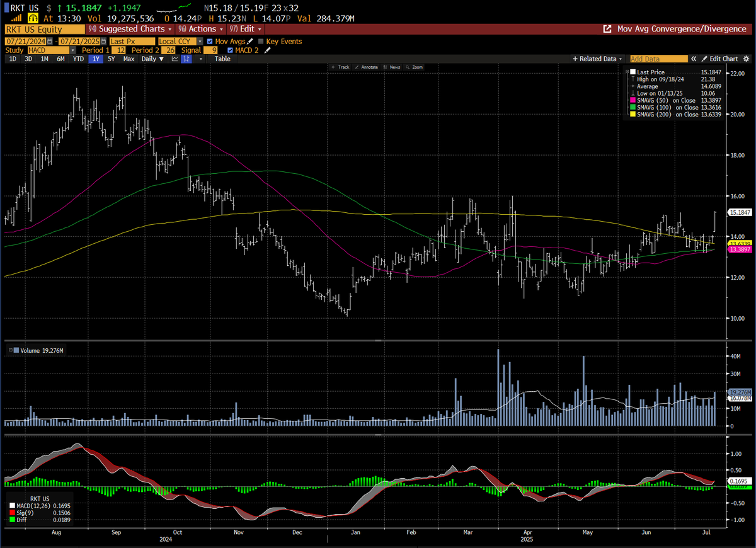This screenshot has width=756, height=548.
Task: Click the green SMAVG (100) color swatch
Action: tap(633, 107)
